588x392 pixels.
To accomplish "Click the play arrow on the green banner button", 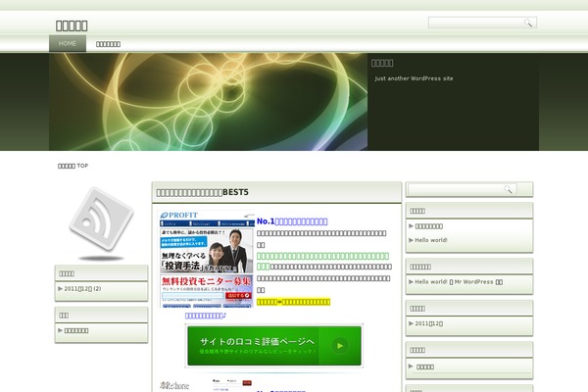I will (340, 346).
